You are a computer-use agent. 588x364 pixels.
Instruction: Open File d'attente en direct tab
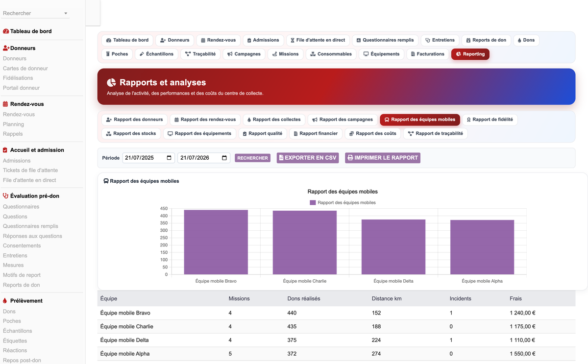coord(318,40)
